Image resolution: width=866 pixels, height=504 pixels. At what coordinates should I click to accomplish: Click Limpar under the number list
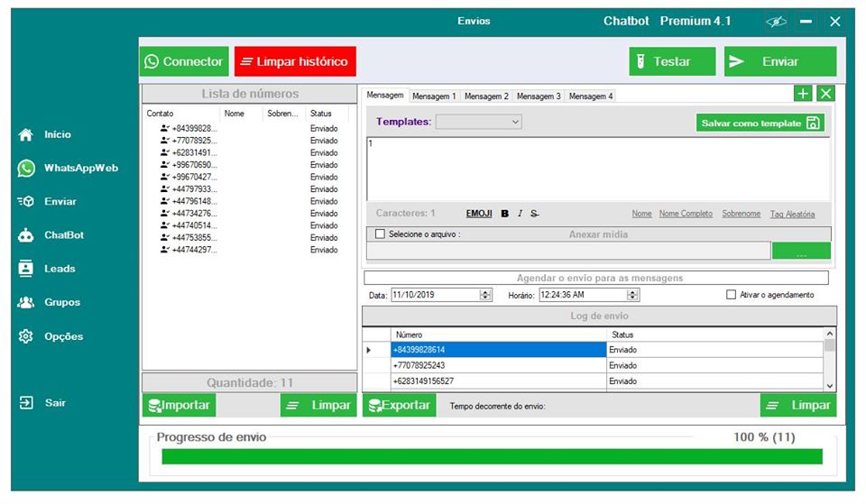click(x=318, y=405)
